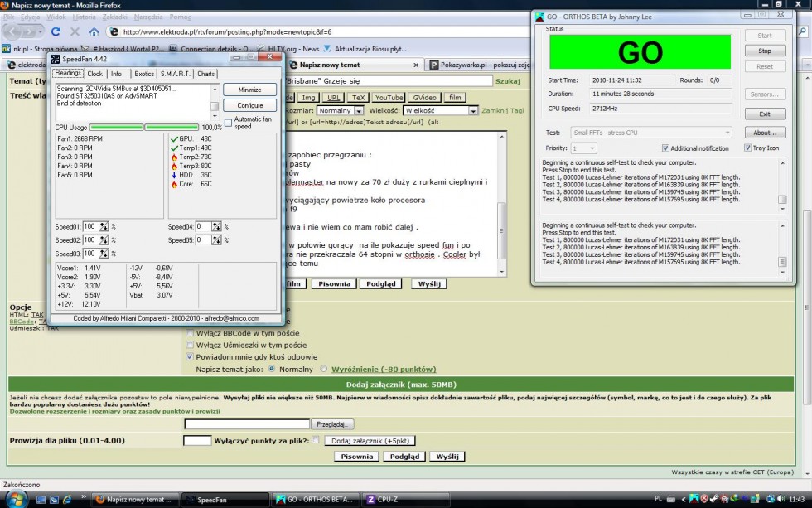Viewport: 812px width, 508px height.
Task: Open the Zakładki menu in Firefox
Action: pos(114,17)
